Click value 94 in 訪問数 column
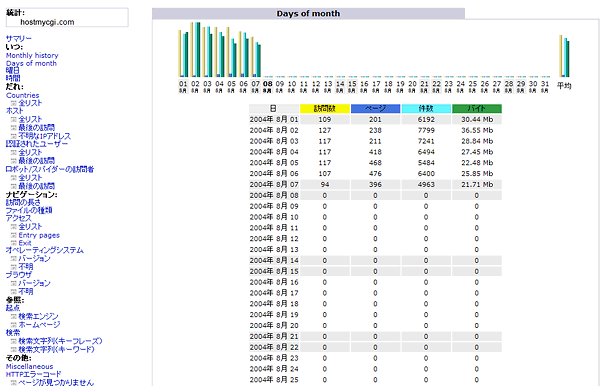 (325, 184)
